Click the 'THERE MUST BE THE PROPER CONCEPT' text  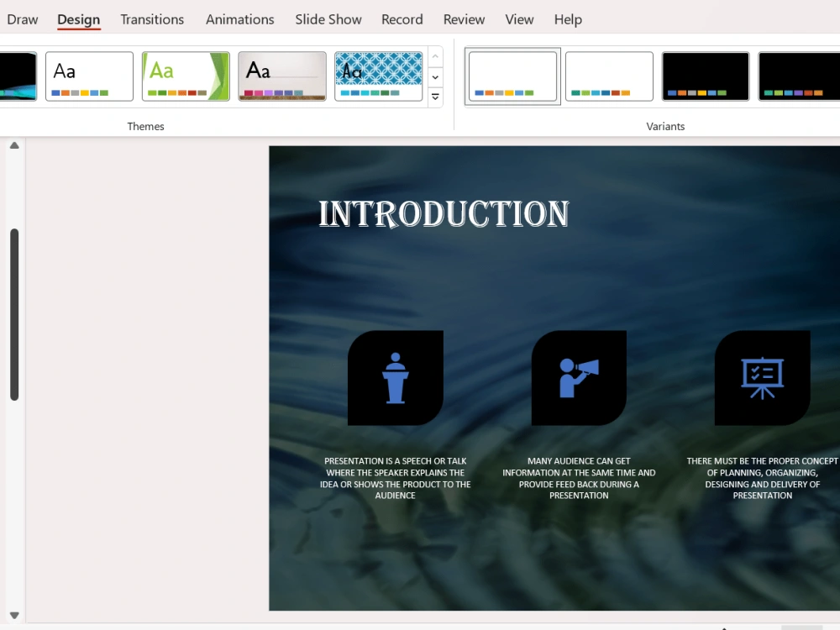[763, 478]
